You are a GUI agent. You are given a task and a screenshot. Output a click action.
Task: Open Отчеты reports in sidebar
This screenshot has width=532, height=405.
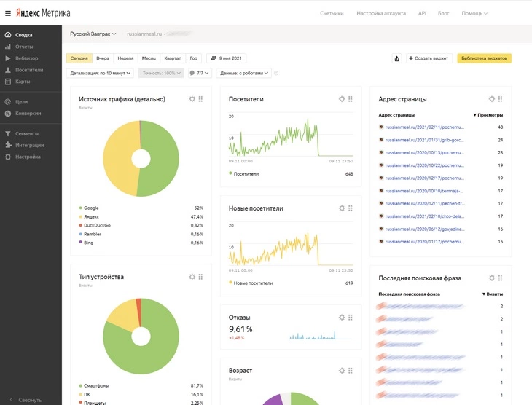(24, 47)
